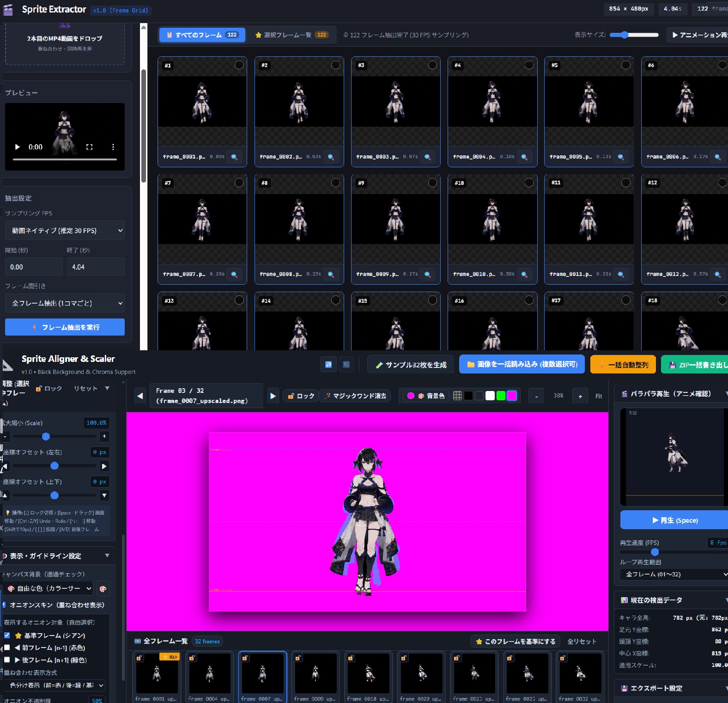Switch to 選択フレーム一覧 tab

[292, 35]
